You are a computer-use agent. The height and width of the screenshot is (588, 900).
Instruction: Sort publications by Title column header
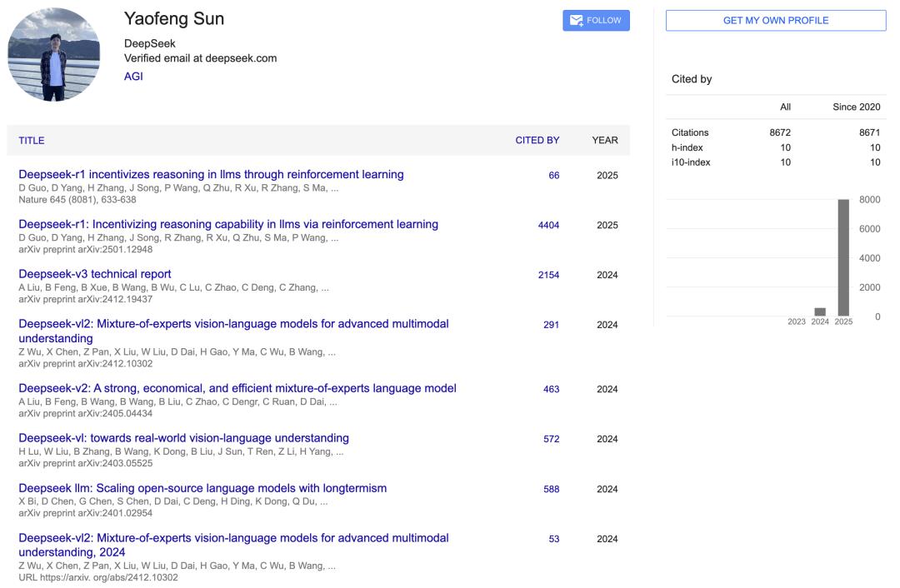(x=32, y=141)
